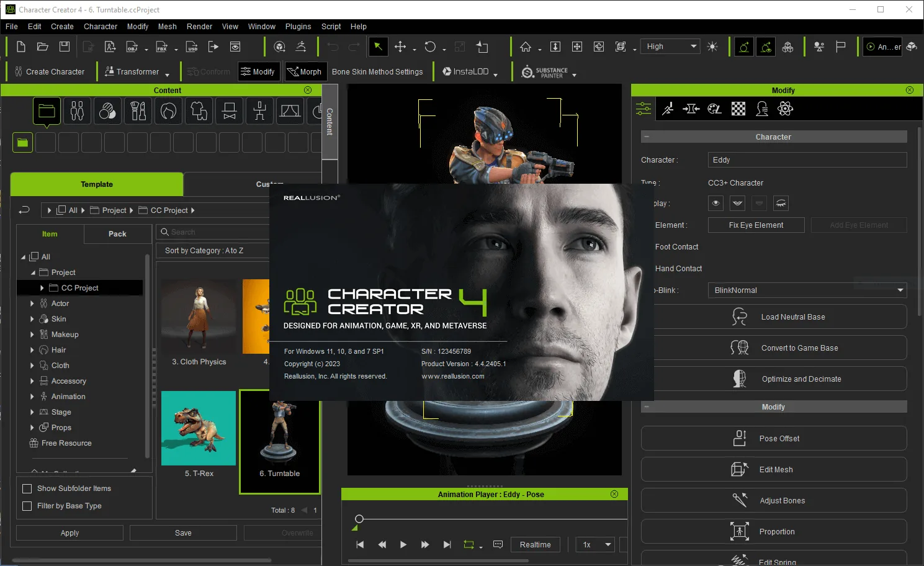The image size is (924, 566).
Task: Toggle the Modify mode button in the toolbar
Action: pos(258,72)
